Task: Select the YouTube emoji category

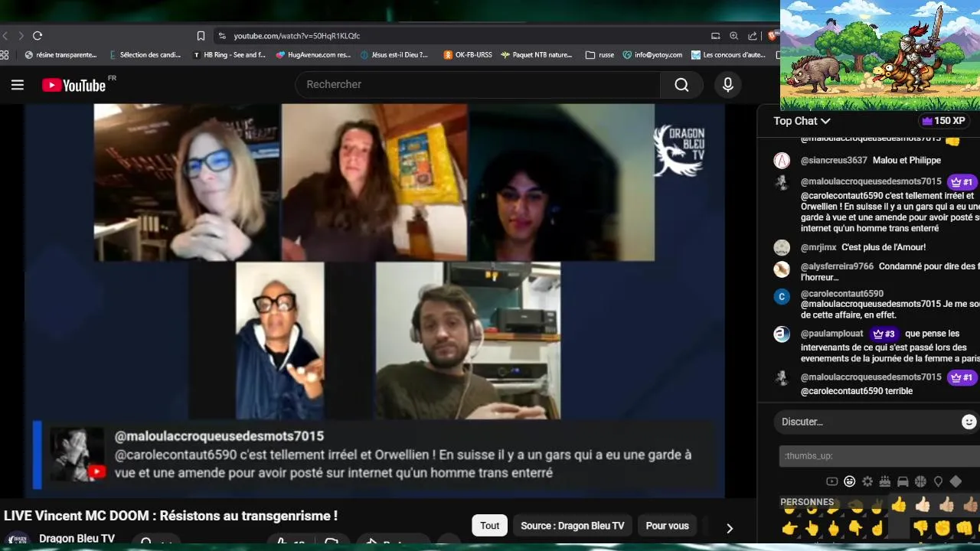Action: tap(832, 481)
